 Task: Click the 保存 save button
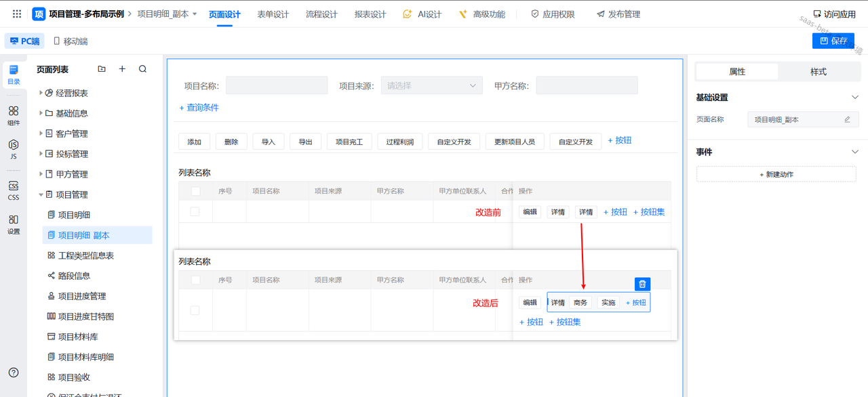pos(833,41)
